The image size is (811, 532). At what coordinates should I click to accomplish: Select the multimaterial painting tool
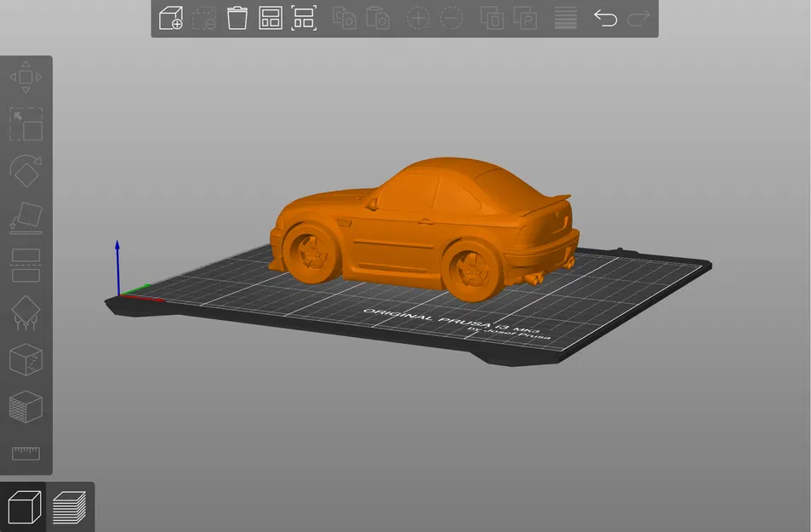[x=26, y=407]
